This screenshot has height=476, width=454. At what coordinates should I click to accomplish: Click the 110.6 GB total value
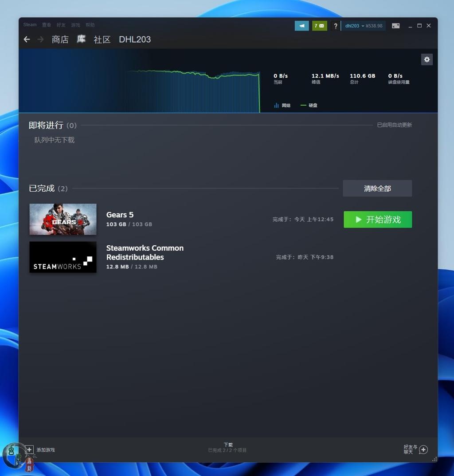[x=362, y=75]
